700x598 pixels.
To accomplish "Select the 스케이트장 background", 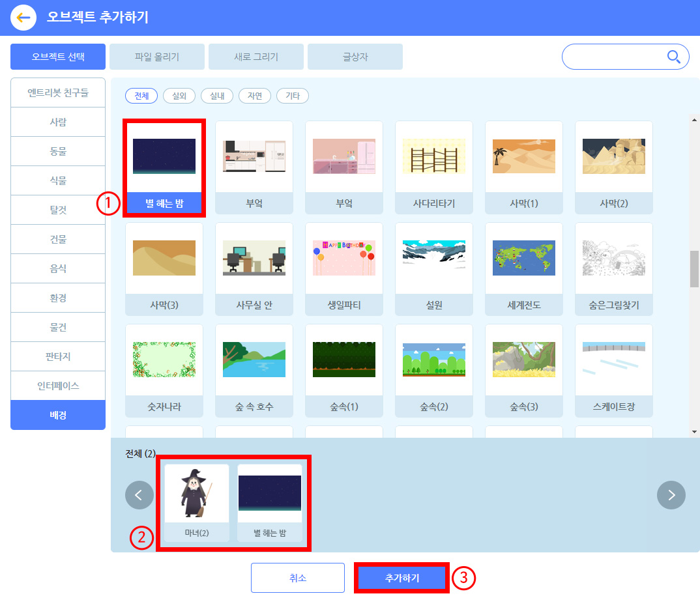I will tap(614, 371).
